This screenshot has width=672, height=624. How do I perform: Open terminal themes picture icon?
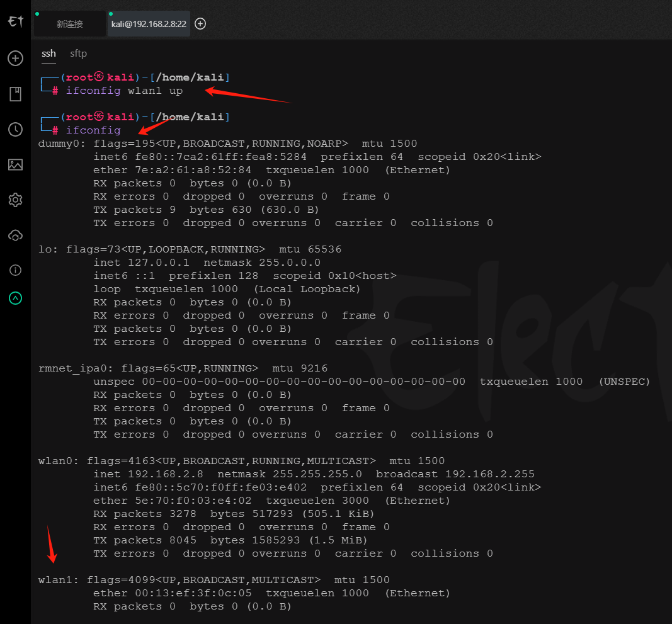pyautogui.click(x=15, y=165)
